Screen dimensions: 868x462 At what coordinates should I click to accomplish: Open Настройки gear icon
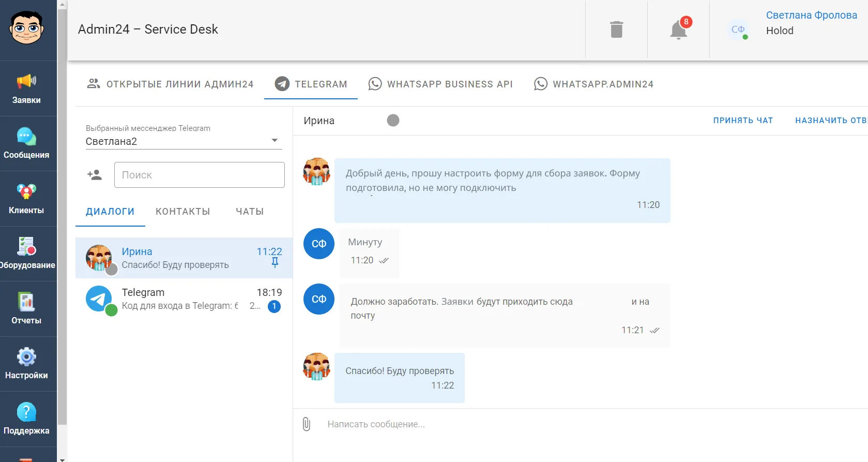pyautogui.click(x=26, y=364)
